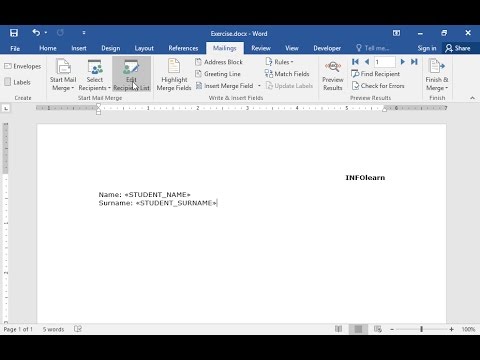Screen dimensions: 480x360
Task: Open Match Fields
Action: click(287, 74)
